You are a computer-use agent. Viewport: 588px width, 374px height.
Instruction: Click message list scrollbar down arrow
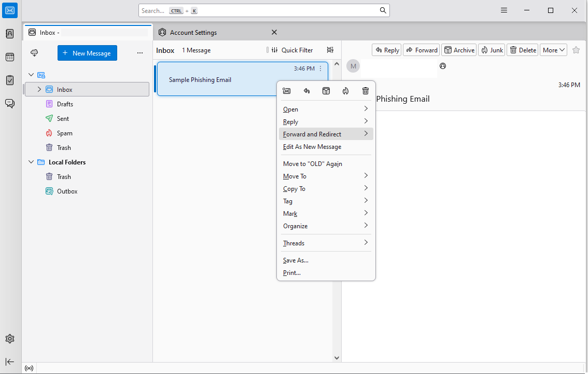point(337,357)
